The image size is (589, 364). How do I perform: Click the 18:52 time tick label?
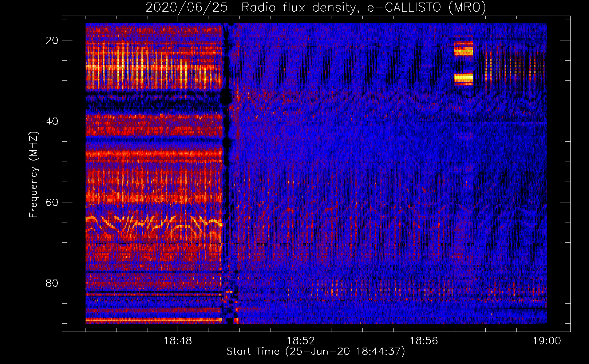301,341
